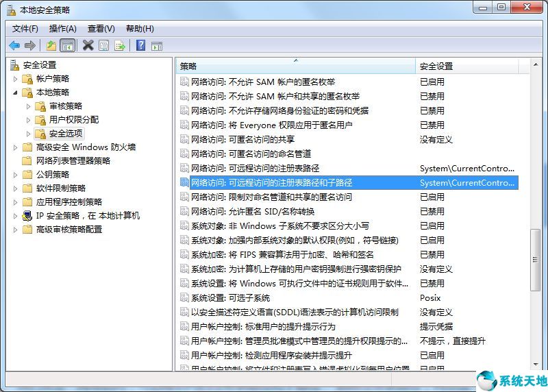The height and width of the screenshot is (392, 548).
Task: Click the 审核策略 folder icon
Action: 40,106
